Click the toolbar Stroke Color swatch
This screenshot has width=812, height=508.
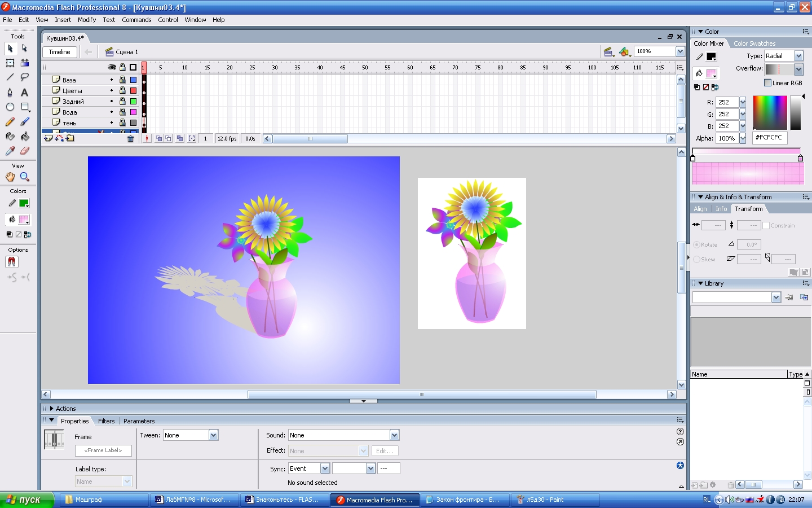[24, 203]
